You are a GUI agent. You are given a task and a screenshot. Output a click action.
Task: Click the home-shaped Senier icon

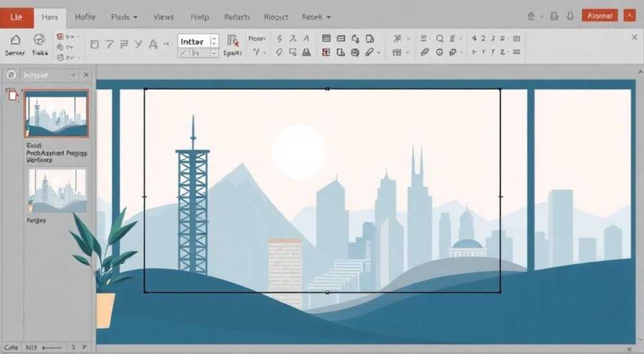point(15,41)
